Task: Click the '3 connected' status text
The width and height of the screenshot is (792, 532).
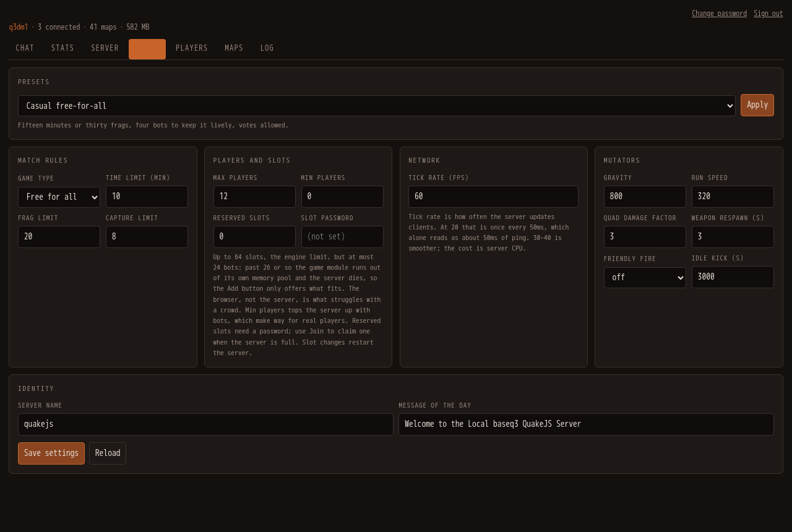Action: click(x=59, y=27)
